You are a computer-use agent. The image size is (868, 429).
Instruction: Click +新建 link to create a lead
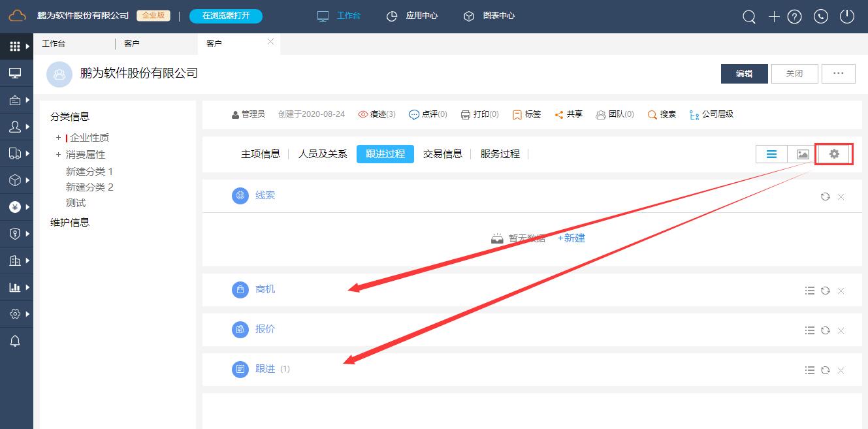click(571, 238)
